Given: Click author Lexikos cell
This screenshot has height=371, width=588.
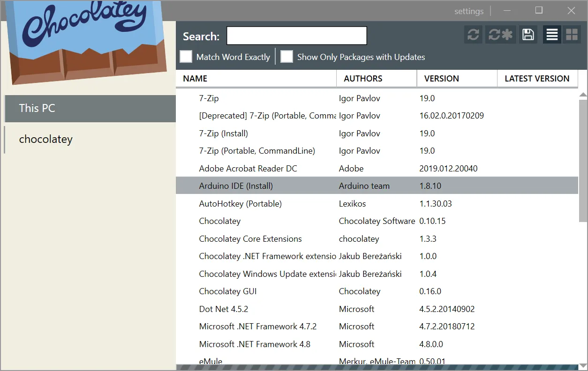Looking at the screenshot, I should [x=352, y=204].
